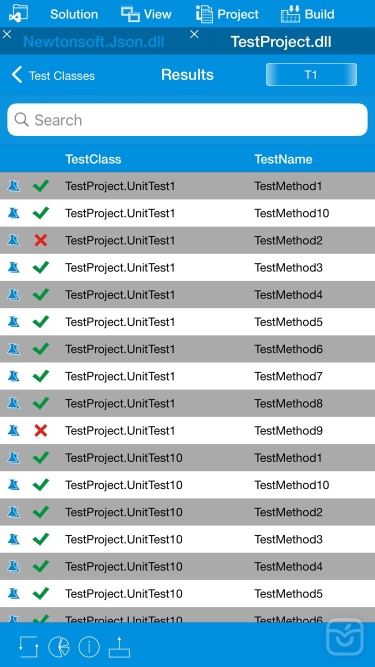Screen dimensions: 375x667
Task: Click green passed checkmark for UnitTest10 TestMethod2
Action: [x=41, y=512]
